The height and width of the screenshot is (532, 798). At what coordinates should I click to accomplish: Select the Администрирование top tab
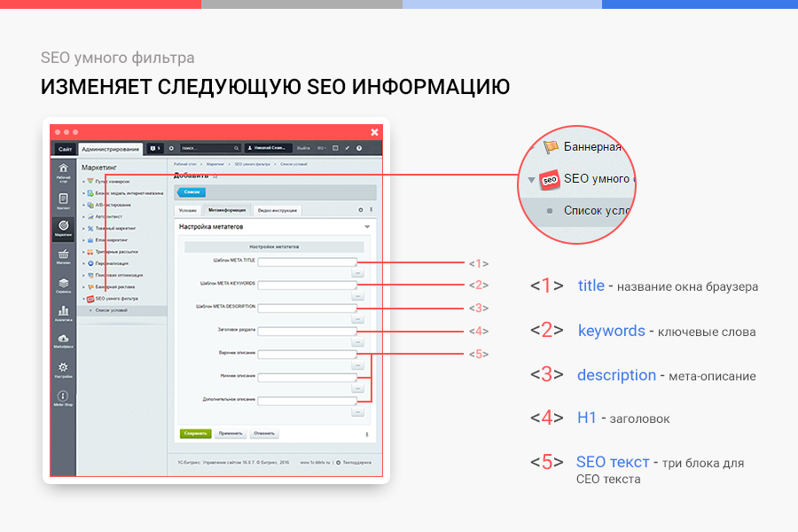tap(110, 148)
